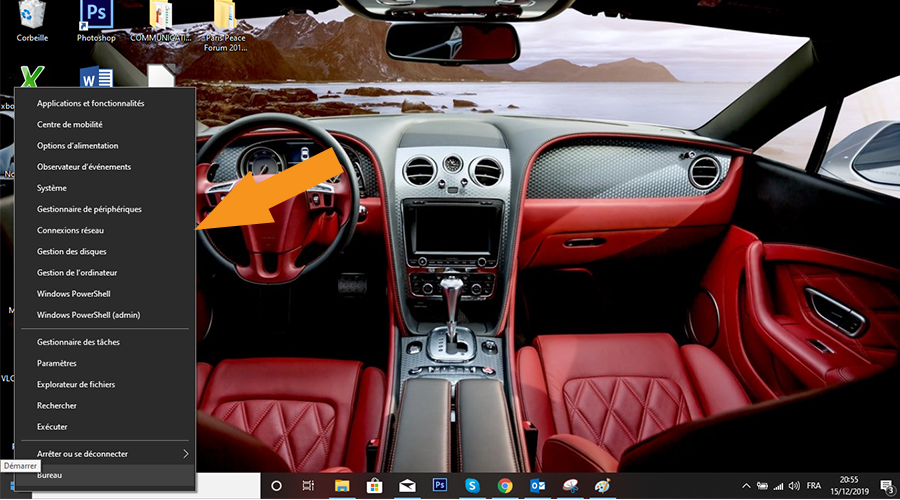Switch FRA input language indicator
The image size is (900, 500).
814,486
